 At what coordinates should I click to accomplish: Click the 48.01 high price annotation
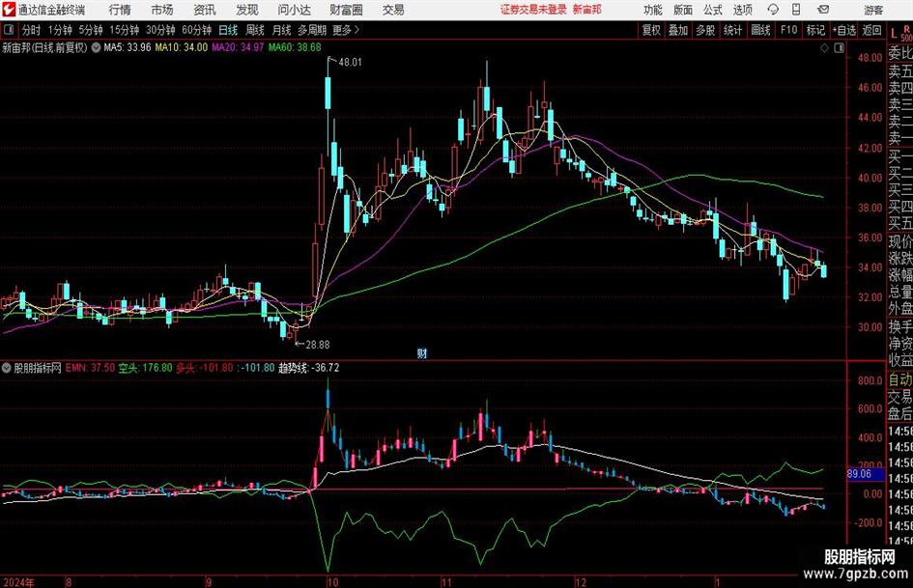pyautogui.click(x=350, y=63)
